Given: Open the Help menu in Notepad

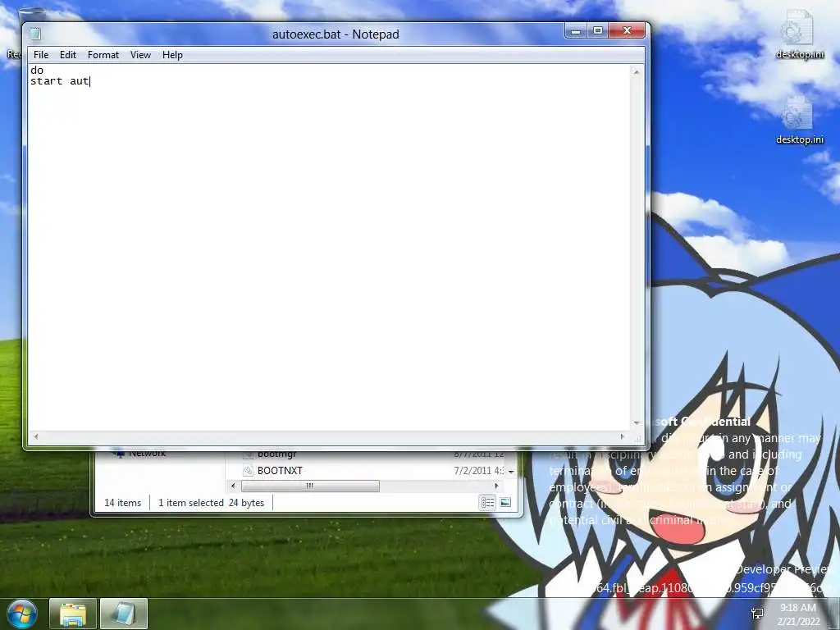Looking at the screenshot, I should (x=172, y=55).
